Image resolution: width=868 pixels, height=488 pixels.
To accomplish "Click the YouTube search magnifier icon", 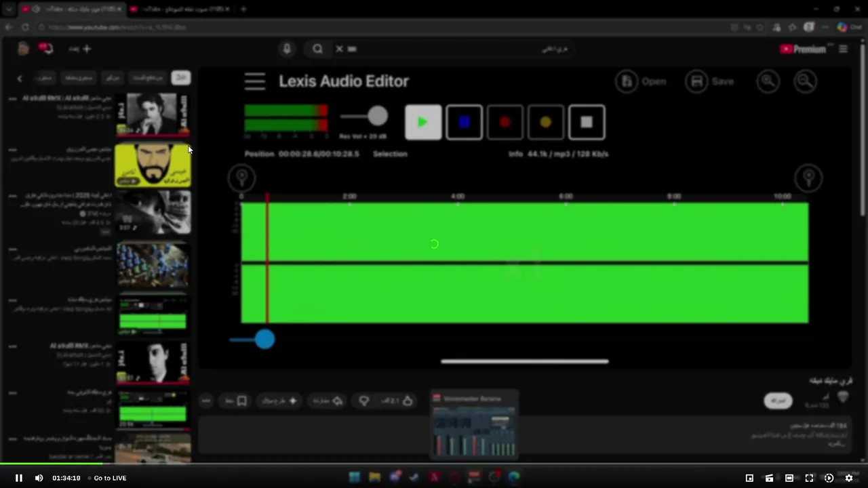I will point(317,49).
